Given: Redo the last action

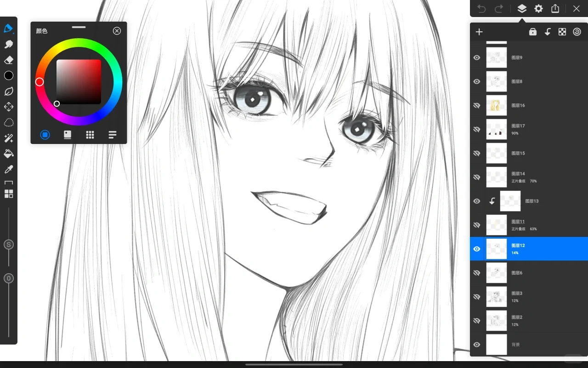Looking at the screenshot, I should pyautogui.click(x=499, y=9).
